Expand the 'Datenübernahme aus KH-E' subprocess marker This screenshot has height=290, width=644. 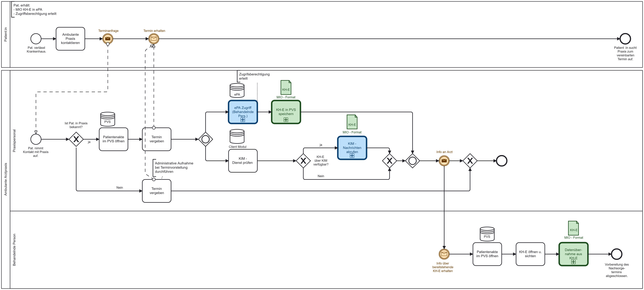tap(573, 262)
